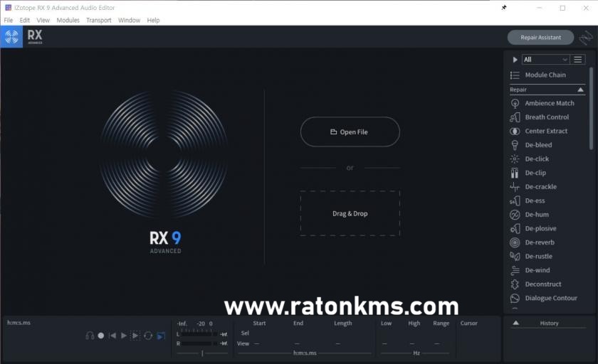The image size is (598, 364).
Task: Select the Dialogue Contour text label
Action: (x=551, y=298)
